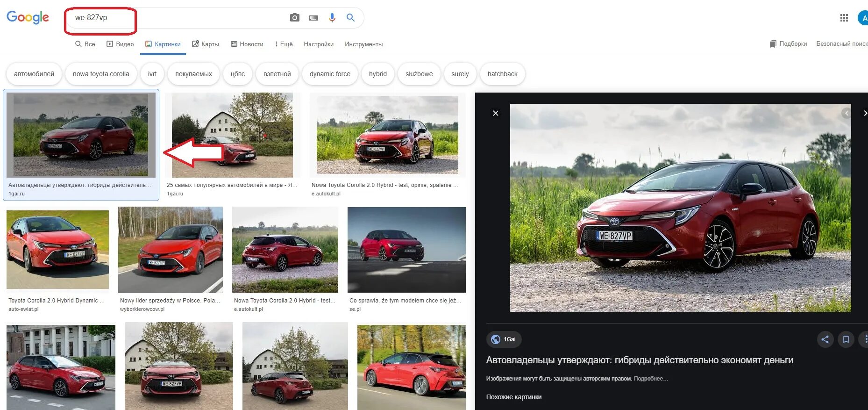
Task: Select the służbowe suggestion chip
Action: coord(419,74)
